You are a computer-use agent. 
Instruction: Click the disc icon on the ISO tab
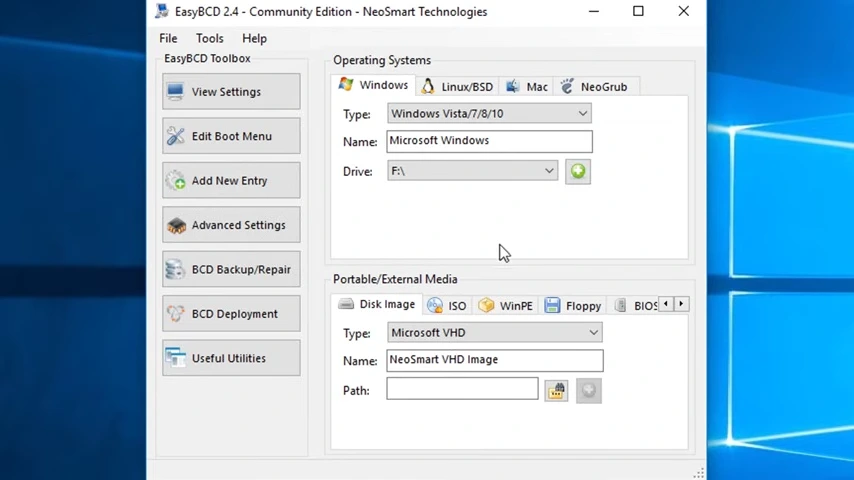point(435,306)
